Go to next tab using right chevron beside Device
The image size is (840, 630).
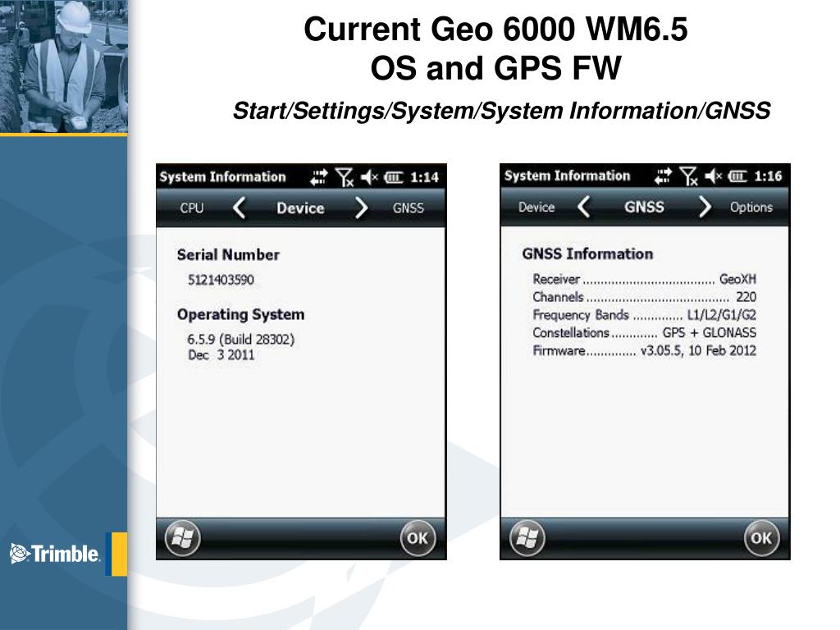pos(362,208)
